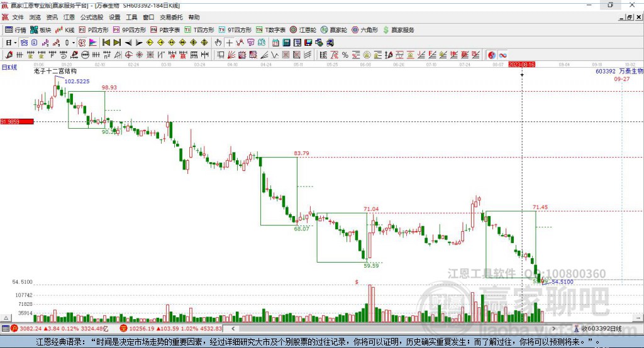Click the spiral drawing tool icon
Viewport: 644px width, 348px height.
coord(64,55)
